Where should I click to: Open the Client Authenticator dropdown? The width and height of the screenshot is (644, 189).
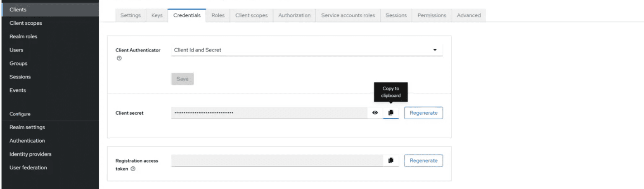coord(307,50)
